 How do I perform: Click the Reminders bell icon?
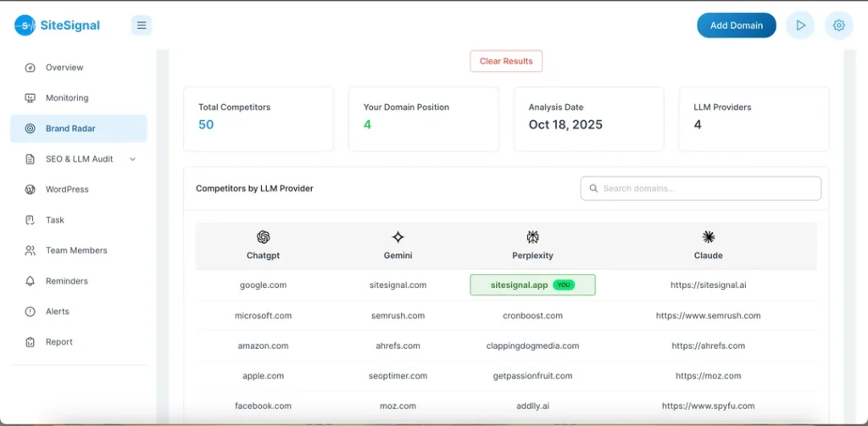[31, 281]
